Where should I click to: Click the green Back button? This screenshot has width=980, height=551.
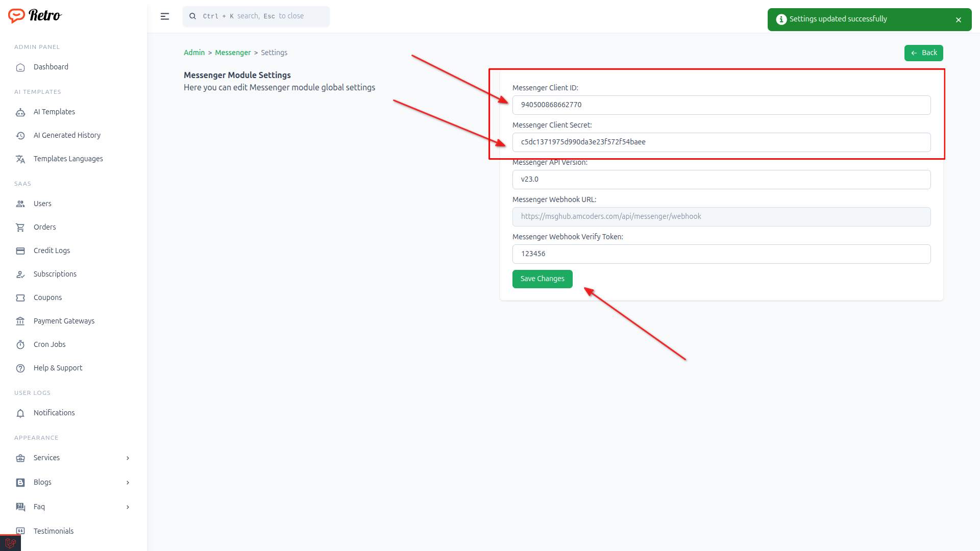tap(923, 53)
